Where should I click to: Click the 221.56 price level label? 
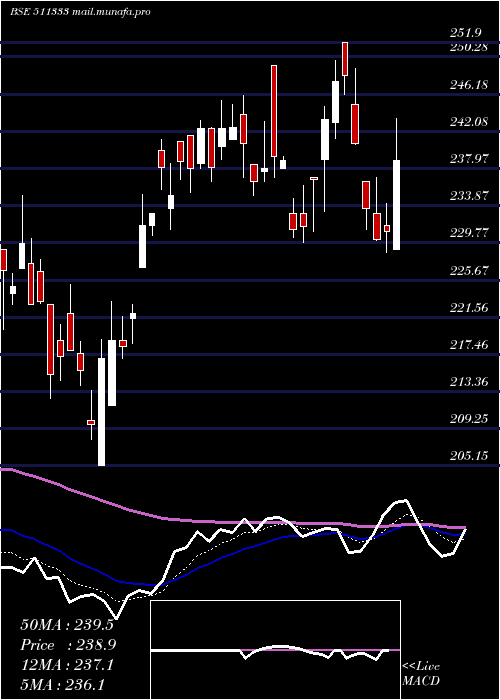pyautogui.click(x=468, y=307)
